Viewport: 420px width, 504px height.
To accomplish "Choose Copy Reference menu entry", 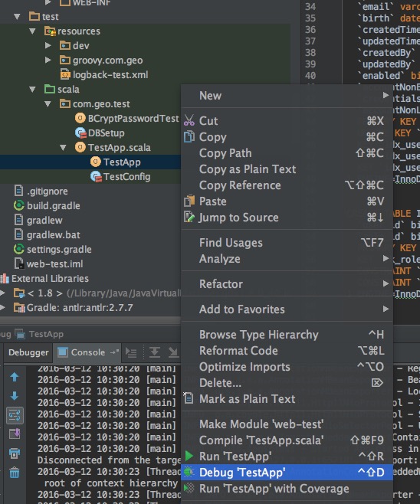I will pyautogui.click(x=287, y=185).
